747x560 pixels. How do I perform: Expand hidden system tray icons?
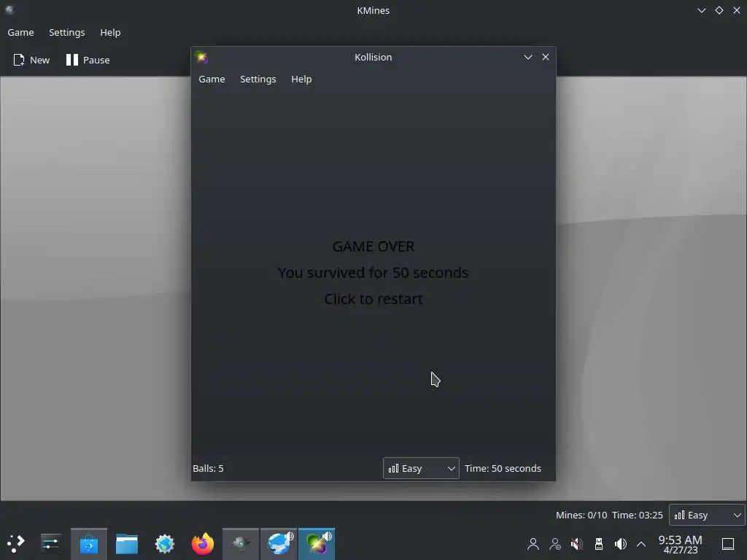pyautogui.click(x=641, y=544)
